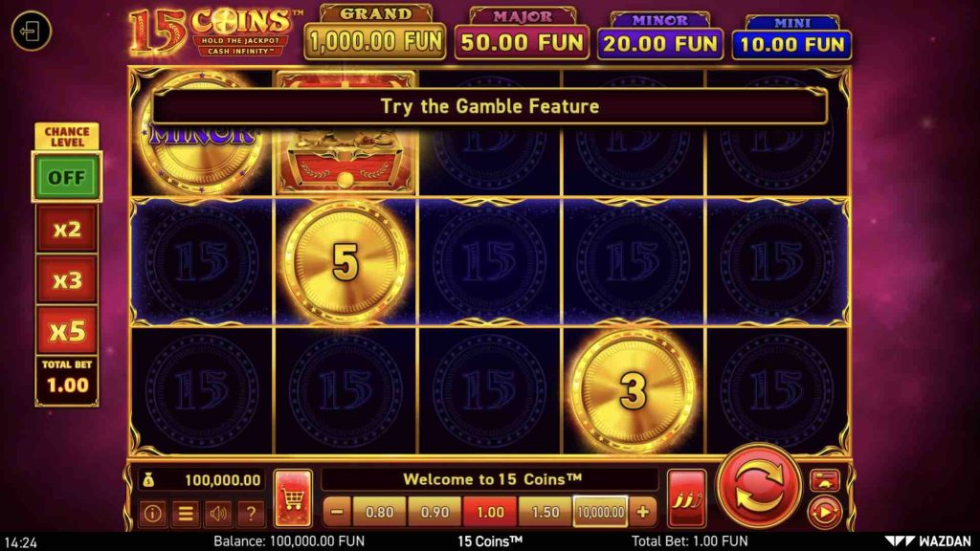The height and width of the screenshot is (551, 980).
Task: Click the chili volatility level button
Action: [x=687, y=497]
